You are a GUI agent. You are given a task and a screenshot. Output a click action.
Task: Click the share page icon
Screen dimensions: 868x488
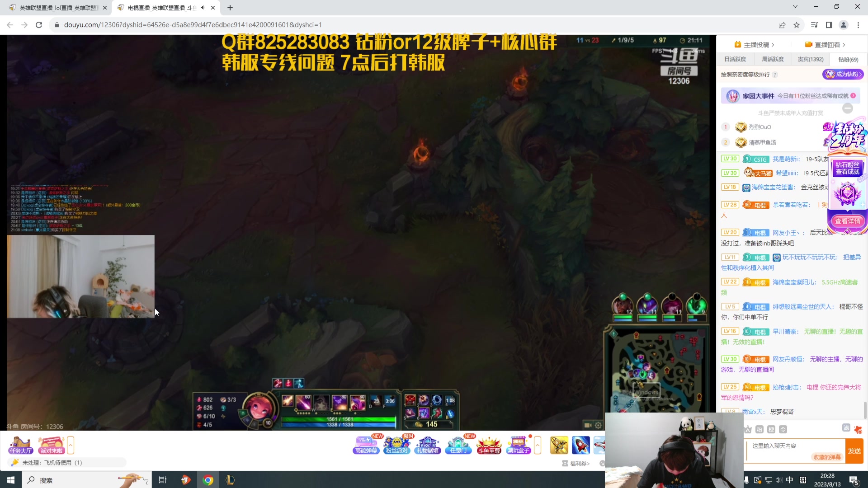pos(782,25)
